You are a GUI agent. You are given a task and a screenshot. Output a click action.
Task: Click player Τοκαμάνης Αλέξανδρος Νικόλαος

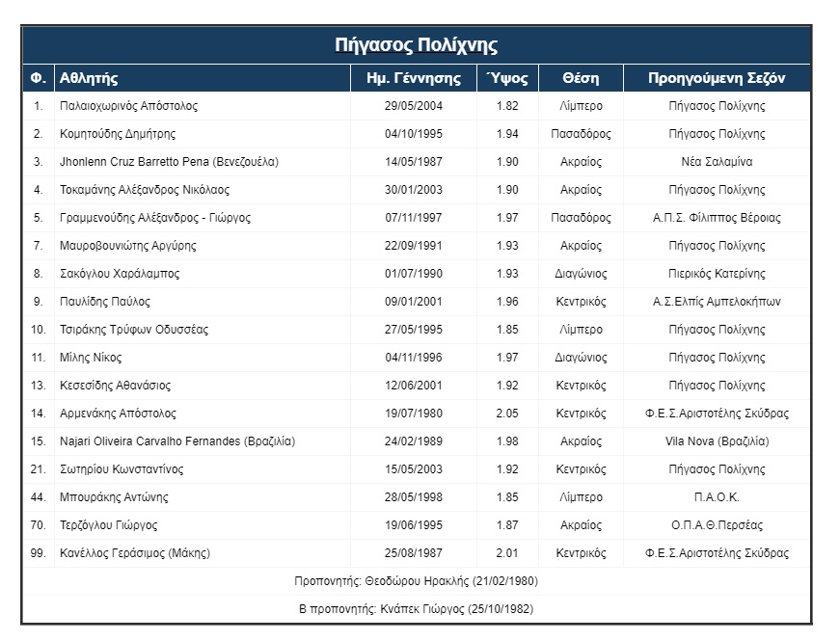[x=144, y=190]
